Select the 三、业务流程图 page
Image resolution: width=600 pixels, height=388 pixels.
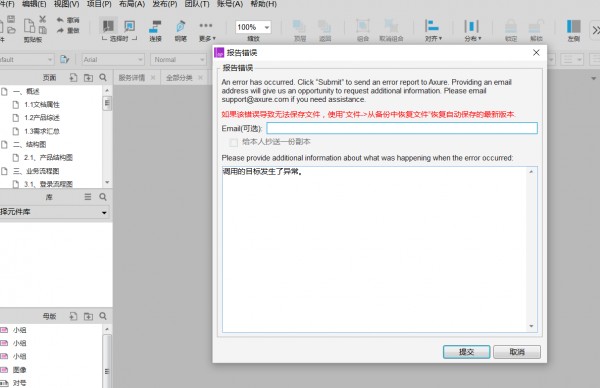(36, 171)
